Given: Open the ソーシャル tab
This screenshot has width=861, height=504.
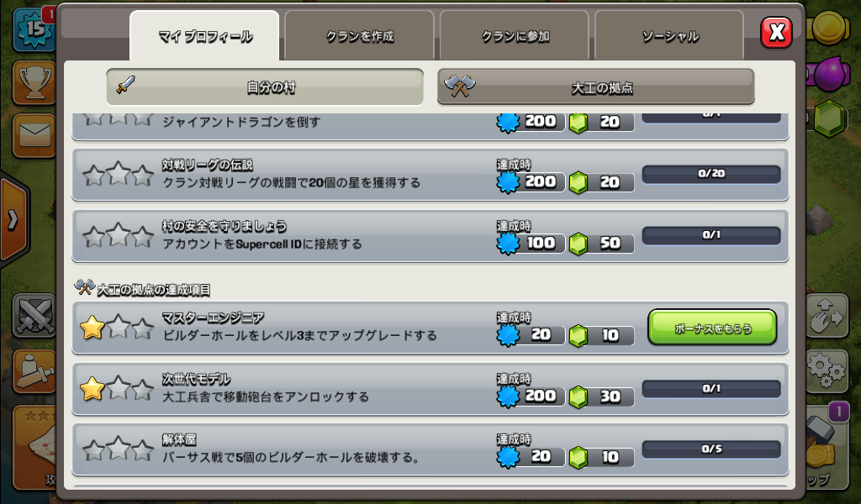Looking at the screenshot, I should point(669,36).
